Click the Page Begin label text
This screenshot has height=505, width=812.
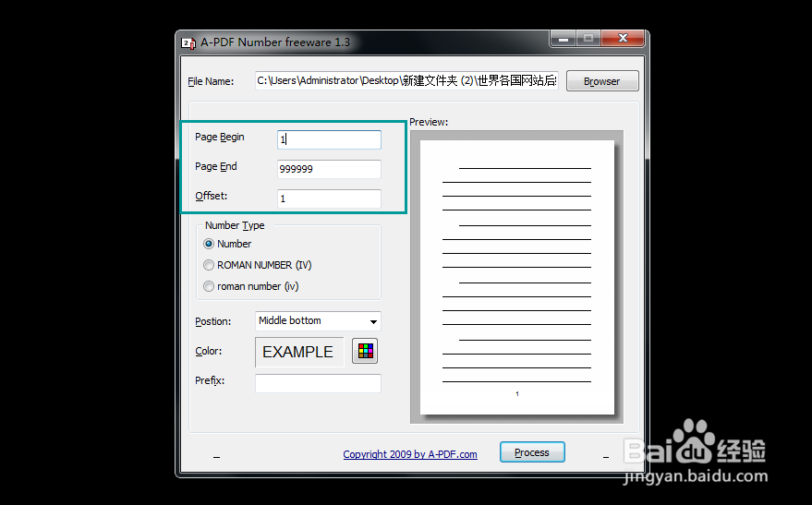(220, 138)
